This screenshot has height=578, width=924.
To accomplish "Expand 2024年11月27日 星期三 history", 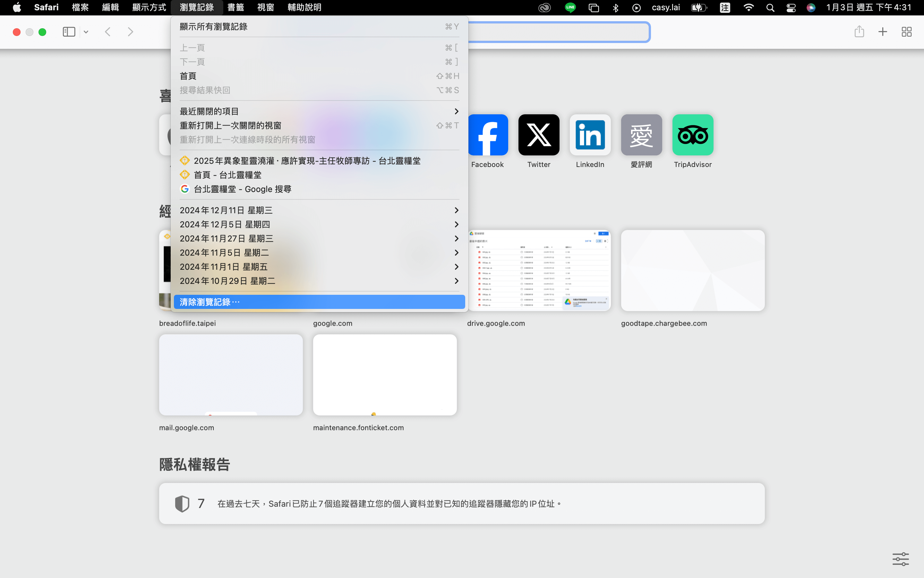I will [319, 239].
